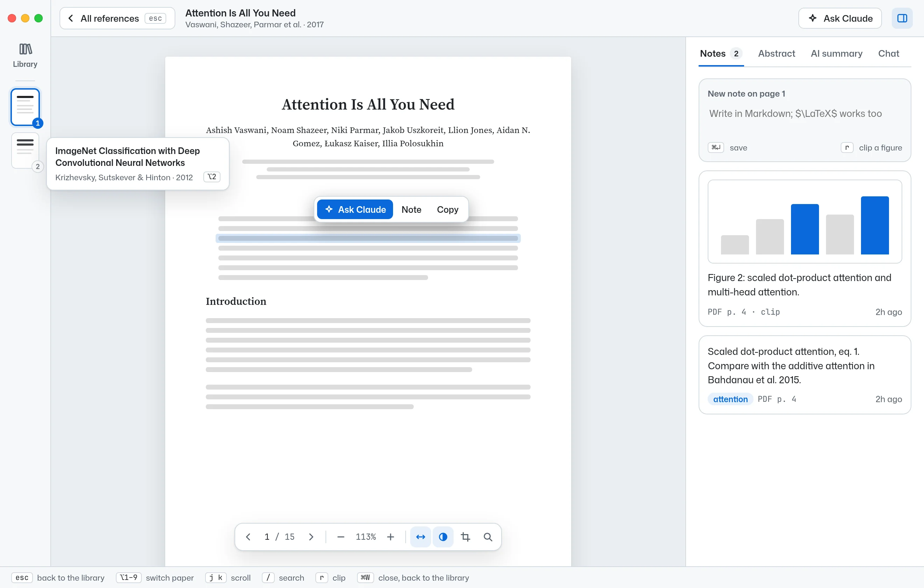Copy the selected text

(x=447, y=210)
